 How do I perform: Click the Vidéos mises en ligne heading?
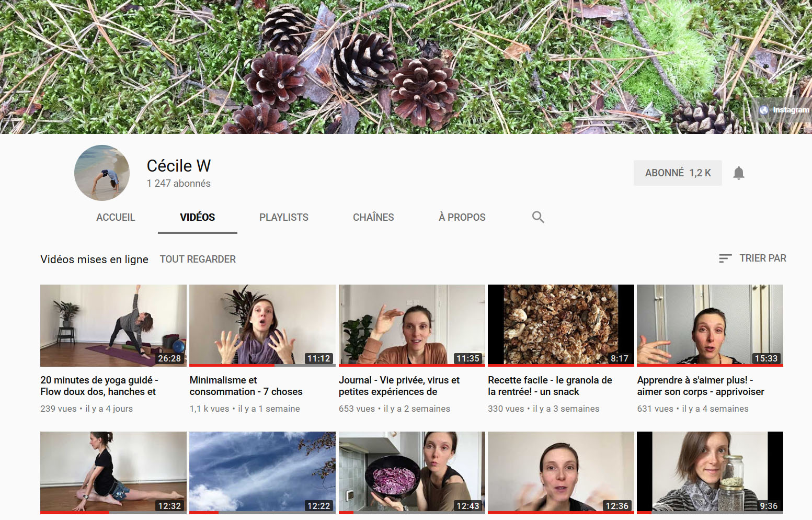coord(94,259)
